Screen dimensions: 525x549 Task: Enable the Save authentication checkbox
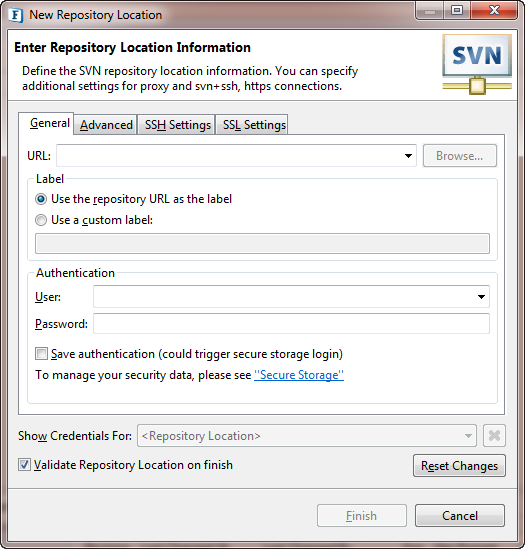[x=41, y=354]
